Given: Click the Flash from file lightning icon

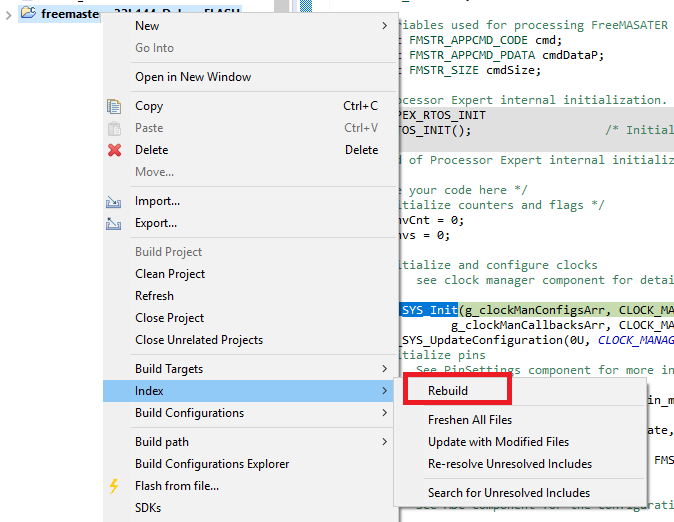Looking at the screenshot, I should [114, 486].
